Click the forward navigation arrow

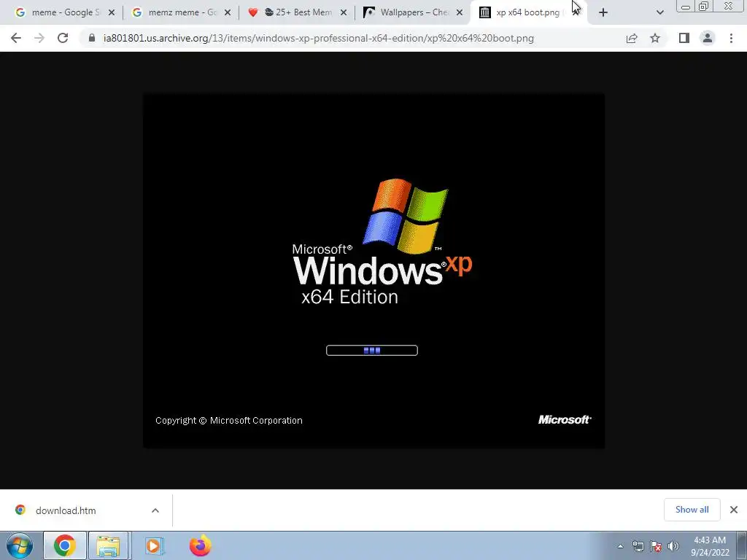(39, 38)
